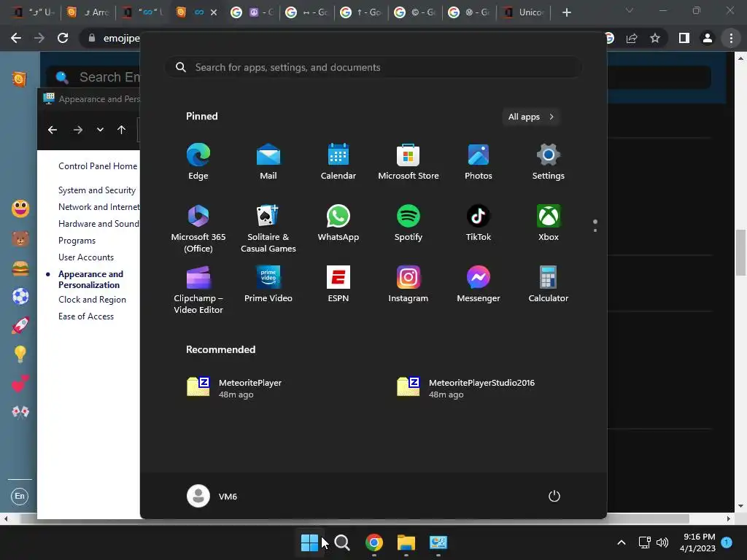747x560 pixels.
Task: Go up one level in Control Panel
Action: tap(122, 130)
